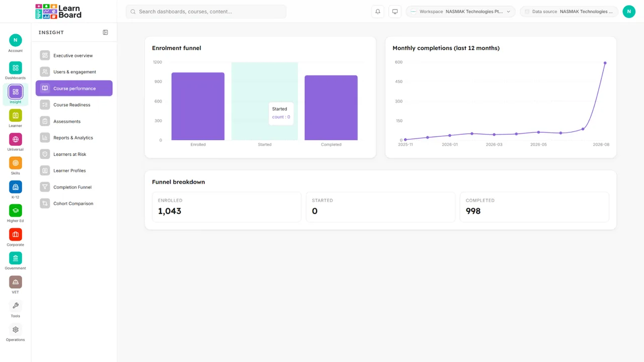Click the 'count : 0' tooltip text
The width and height of the screenshot is (644, 362).
(x=281, y=117)
